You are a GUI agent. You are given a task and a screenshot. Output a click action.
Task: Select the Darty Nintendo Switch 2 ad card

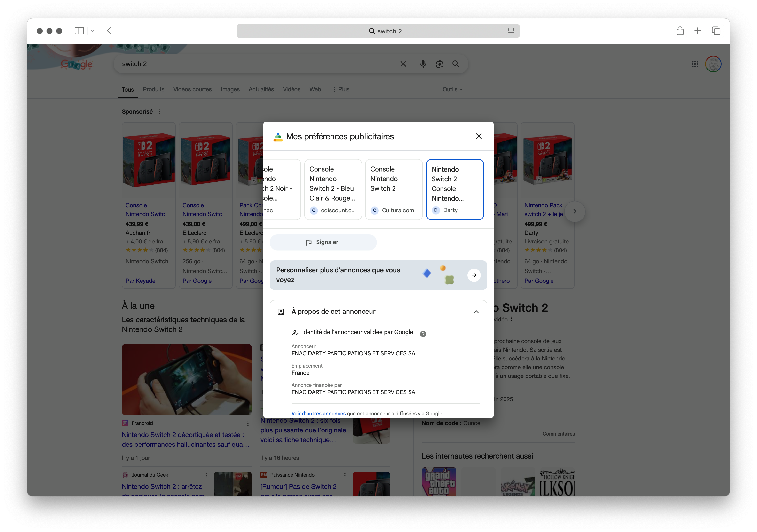[x=455, y=189]
